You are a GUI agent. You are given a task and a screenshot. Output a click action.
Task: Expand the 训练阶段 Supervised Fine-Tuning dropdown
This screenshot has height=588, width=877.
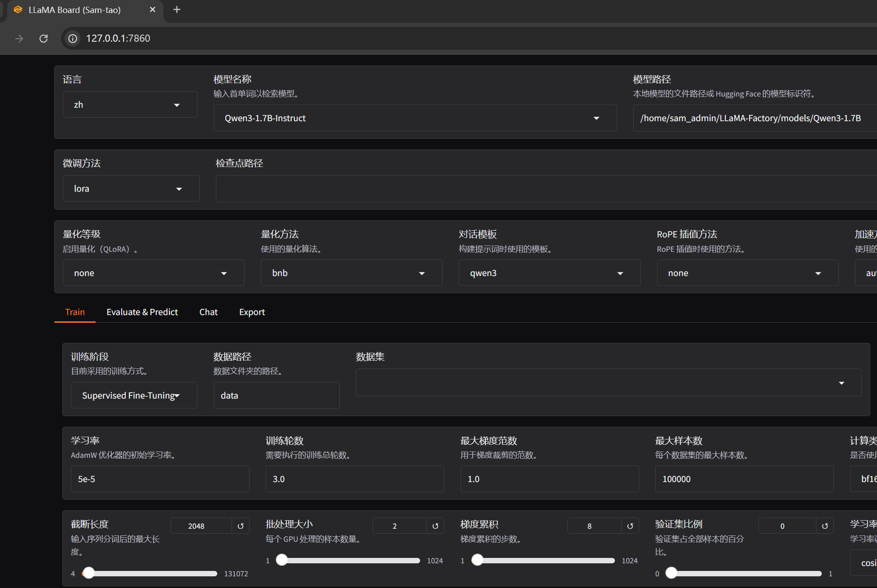click(x=134, y=395)
